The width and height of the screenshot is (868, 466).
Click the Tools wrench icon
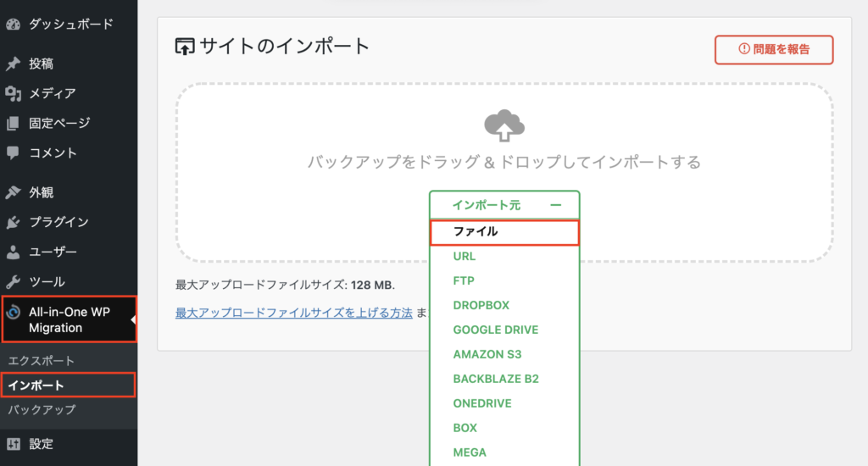13,281
